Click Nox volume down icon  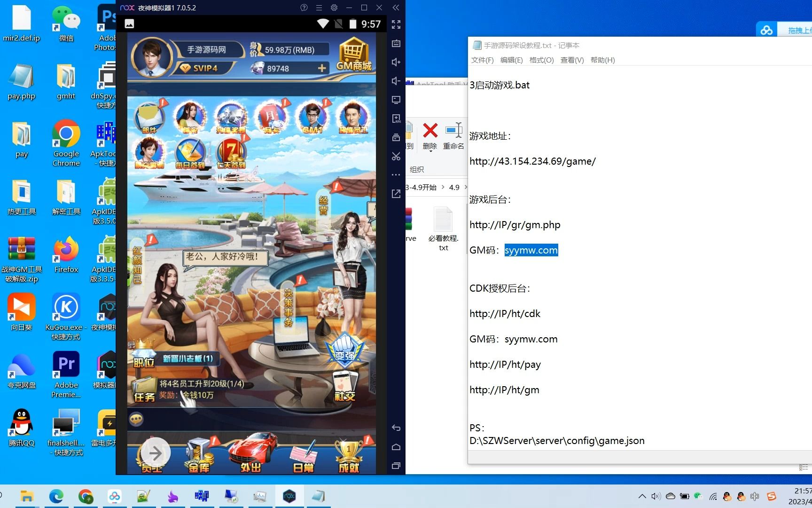(x=396, y=81)
